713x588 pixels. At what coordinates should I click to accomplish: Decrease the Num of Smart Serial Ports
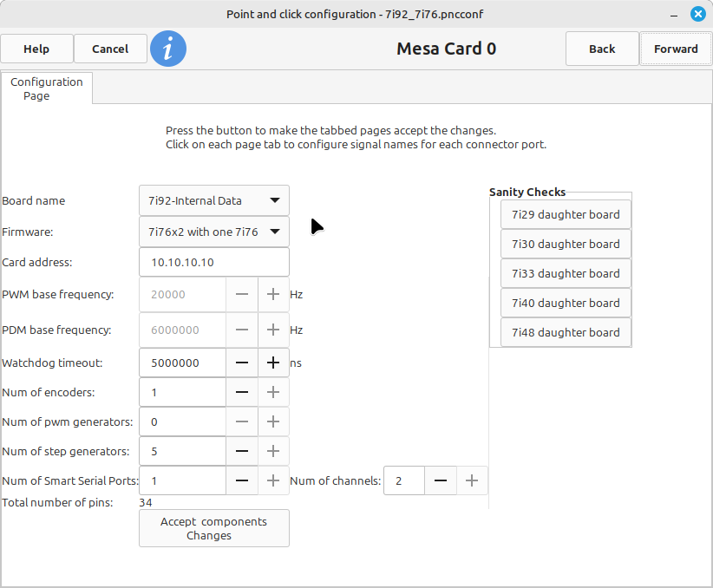click(242, 480)
